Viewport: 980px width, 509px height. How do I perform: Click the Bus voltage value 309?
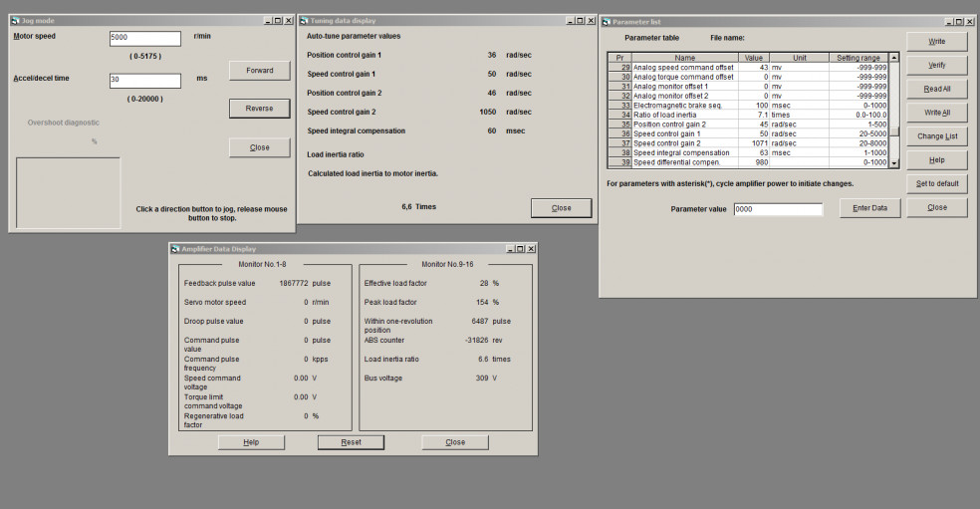(x=482, y=379)
